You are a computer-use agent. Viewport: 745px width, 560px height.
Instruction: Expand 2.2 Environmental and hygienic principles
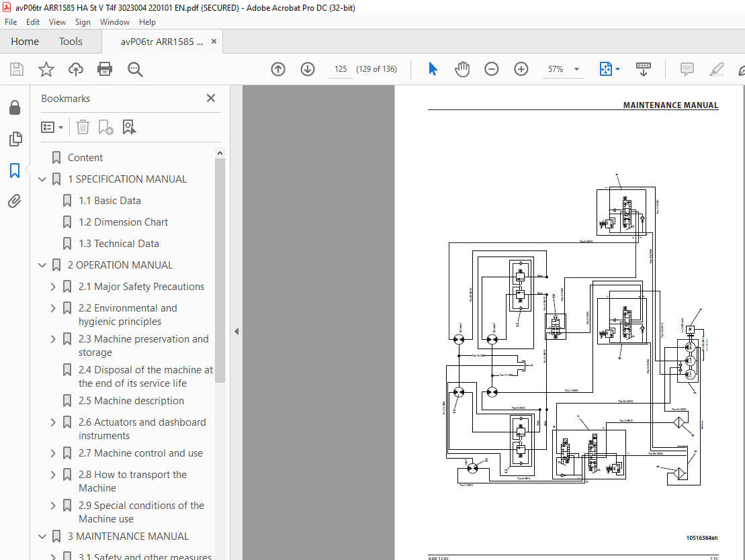53,308
